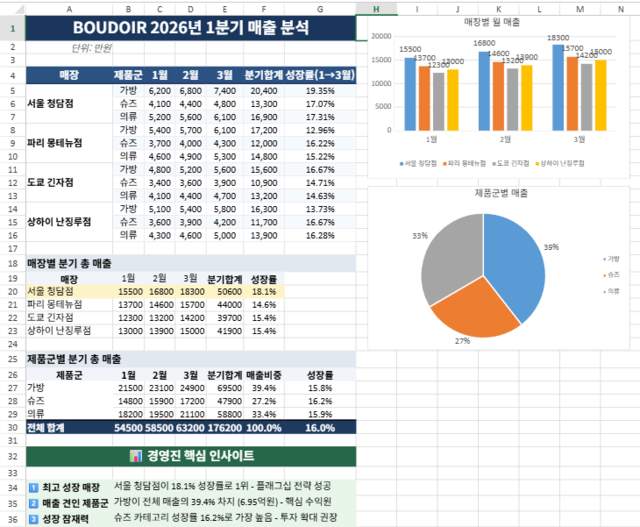Click the number 2 icon beside 매출 견인 제품군
640x527 pixels.
pyautogui.click(x=34, y=503)
